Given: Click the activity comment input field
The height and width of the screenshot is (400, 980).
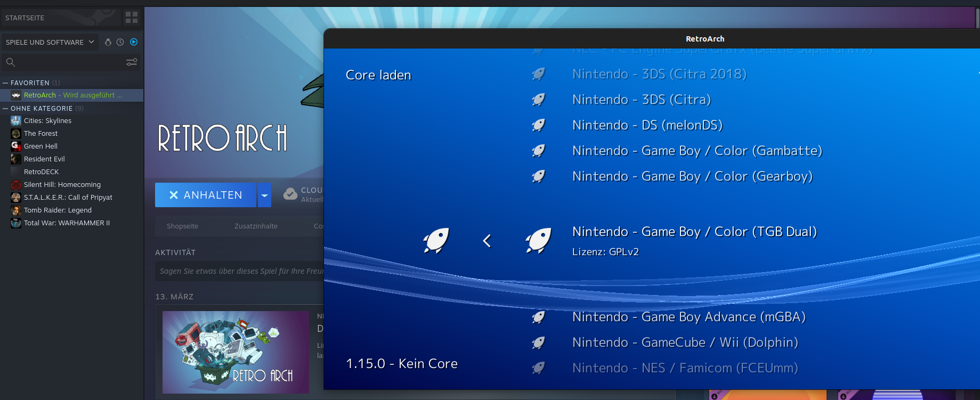Looking at the screenshot, I should click(x=240, y=271).
